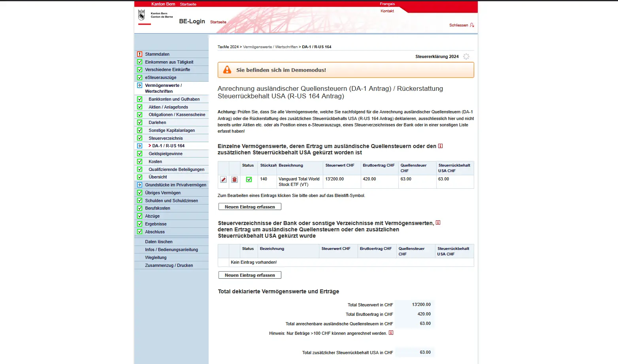Expand the Grundstücke im Privatvermögen section
The width and height of the screenshot is (618, 364).
pos(139,185)
